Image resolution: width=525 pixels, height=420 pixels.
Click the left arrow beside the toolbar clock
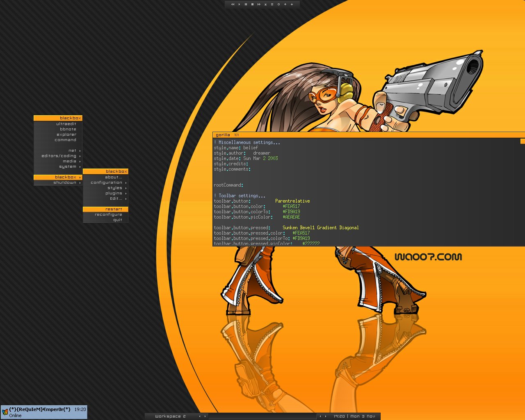tap(320, 416)
